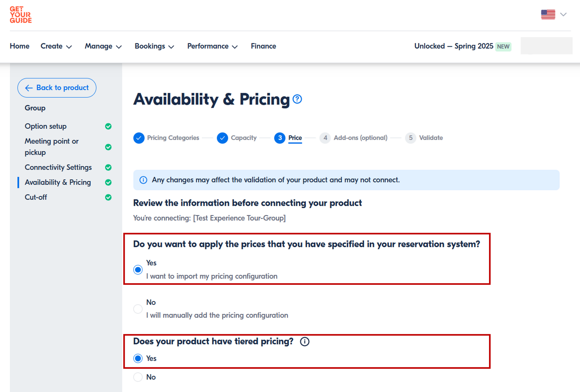The height and width of the screenshot is (392, 580).
Task: Open Connectivity Settings in sidebar
Action: [58, 167]
